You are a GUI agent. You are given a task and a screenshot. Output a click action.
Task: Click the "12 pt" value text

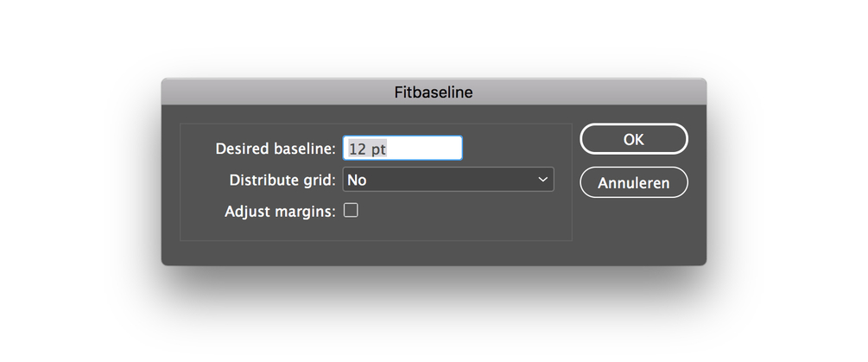tap(367, 149)
